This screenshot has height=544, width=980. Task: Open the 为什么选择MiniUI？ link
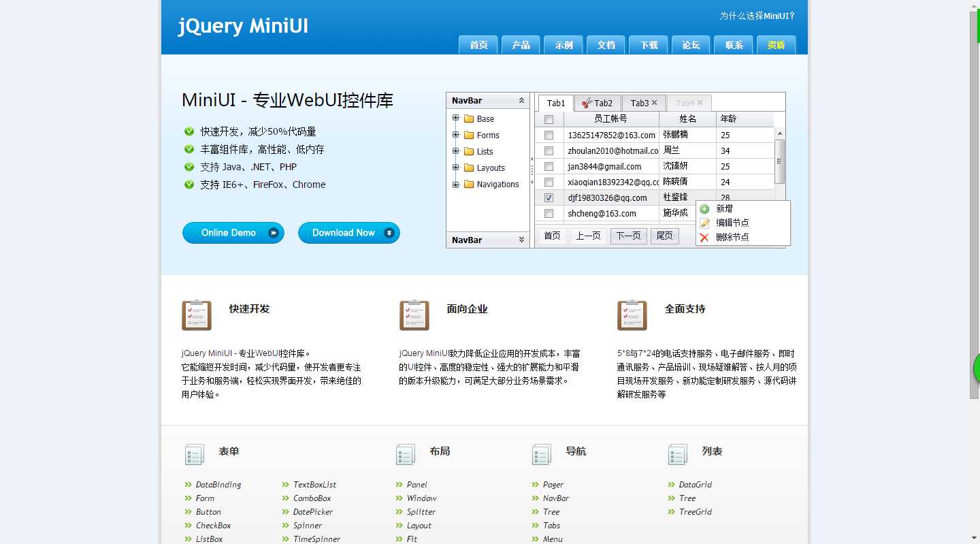pyautogui.click(x=757, y=16)
